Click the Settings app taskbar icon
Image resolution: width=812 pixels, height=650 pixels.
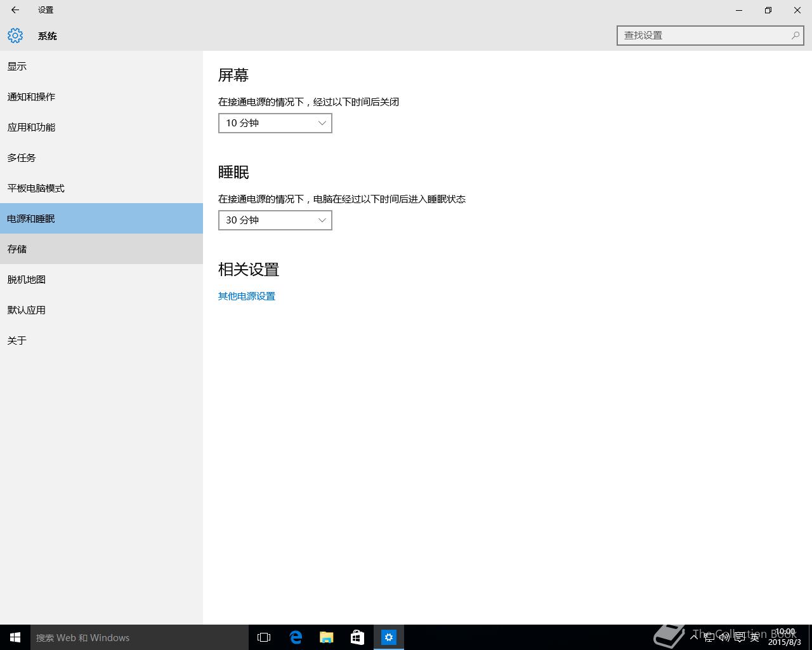[x=388, y=637]
